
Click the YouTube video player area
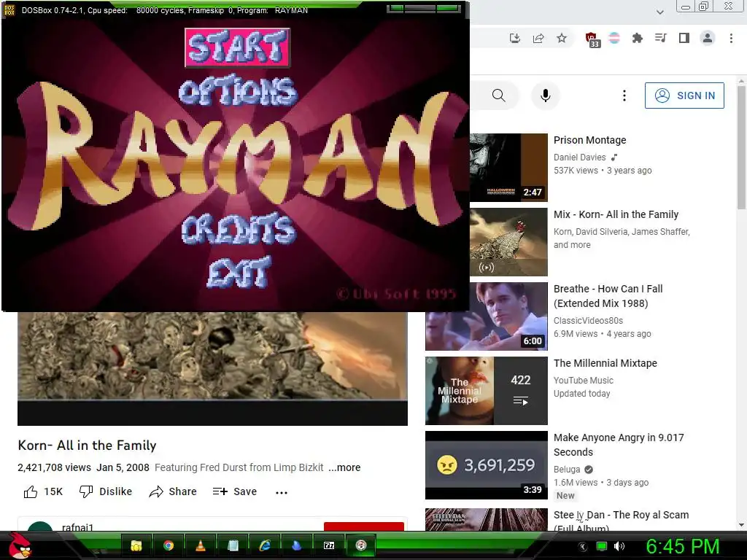(212, 368)
